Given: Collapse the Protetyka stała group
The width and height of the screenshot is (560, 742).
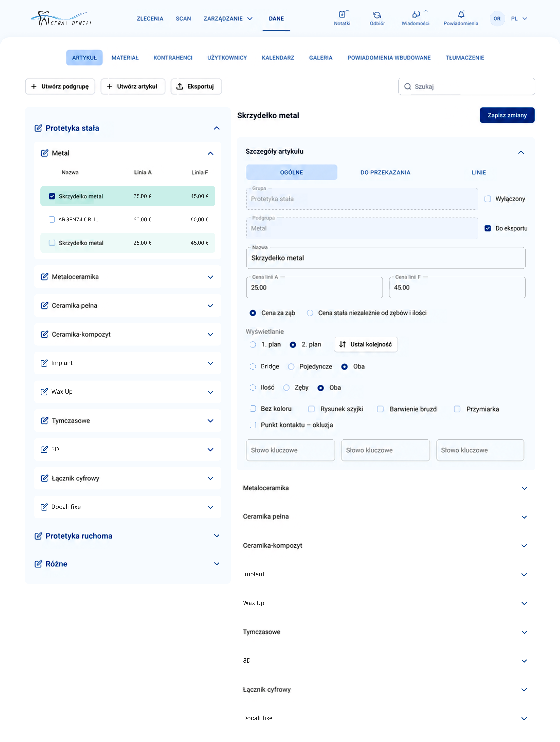Looking at the screenshot, I should [x=217, y=128].
